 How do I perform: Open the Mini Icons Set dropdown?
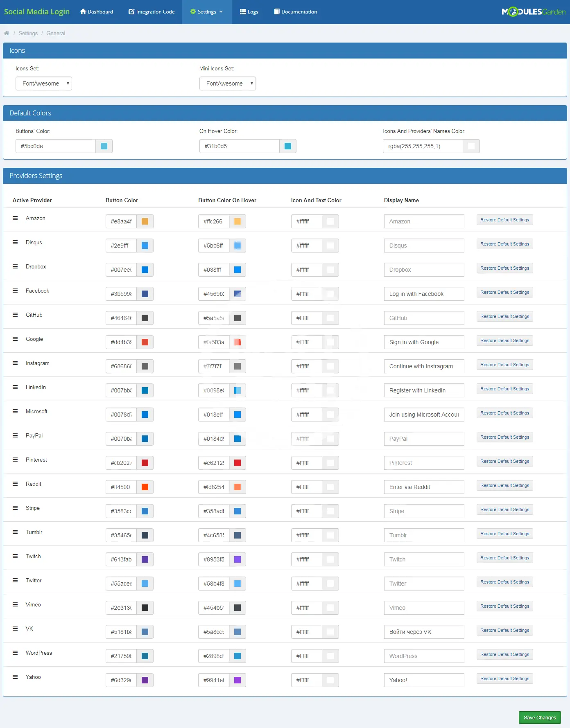point(227,83)
